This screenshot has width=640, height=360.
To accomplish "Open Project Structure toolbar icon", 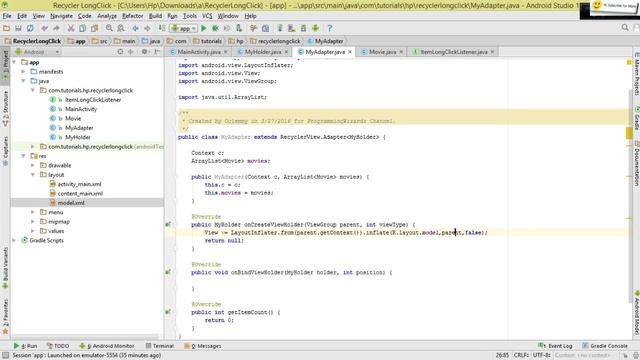I will [265, 28].
